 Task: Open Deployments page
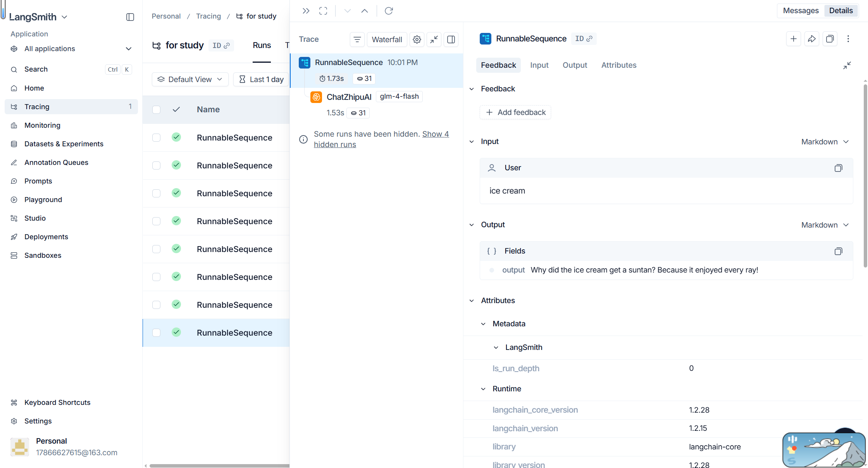coord(71,237)
